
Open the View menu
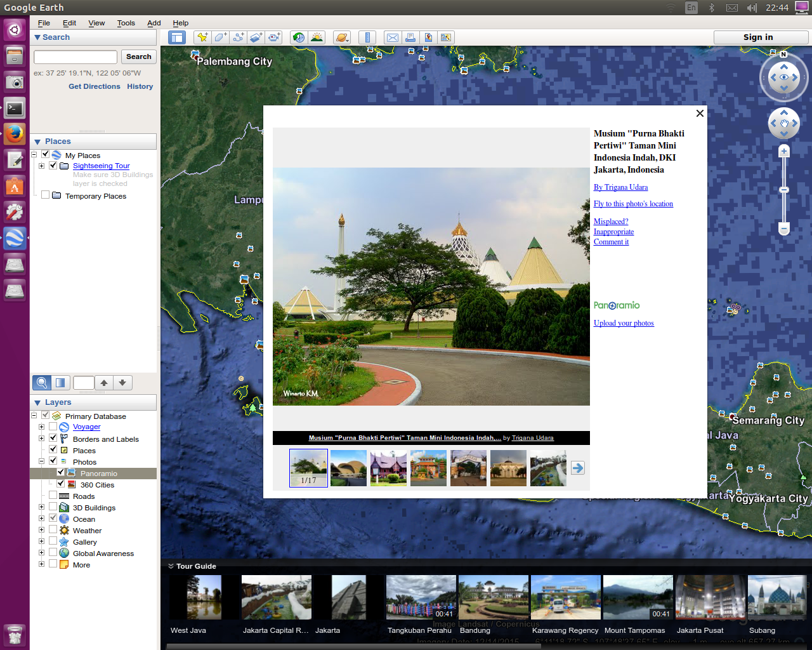click(x=96, y=23)
